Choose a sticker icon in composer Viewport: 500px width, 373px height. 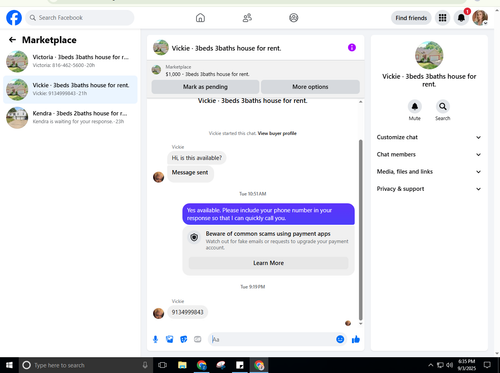coord(184,339)
